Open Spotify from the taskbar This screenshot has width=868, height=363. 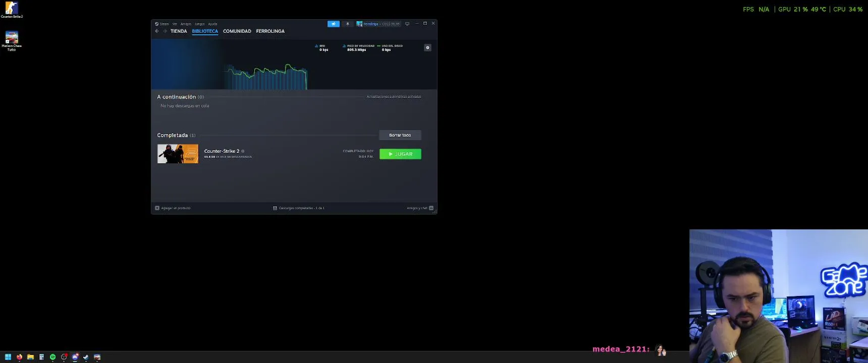(x=52, y=357)
